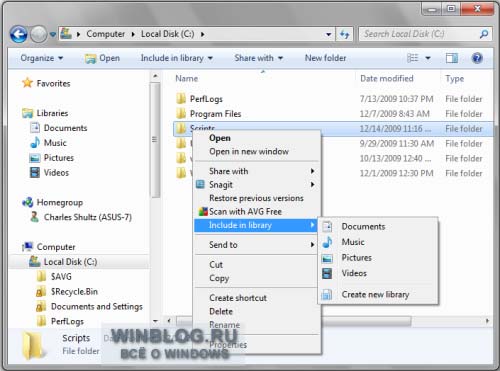Screen dimensions: 500x371
Task: Click the Date modified column header
Action: (x=387, y=79)
